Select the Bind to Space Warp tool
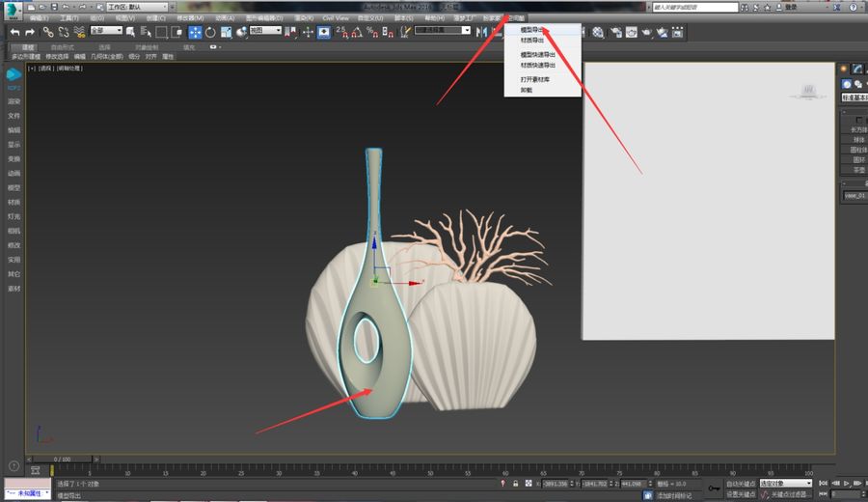 point(79,32)
